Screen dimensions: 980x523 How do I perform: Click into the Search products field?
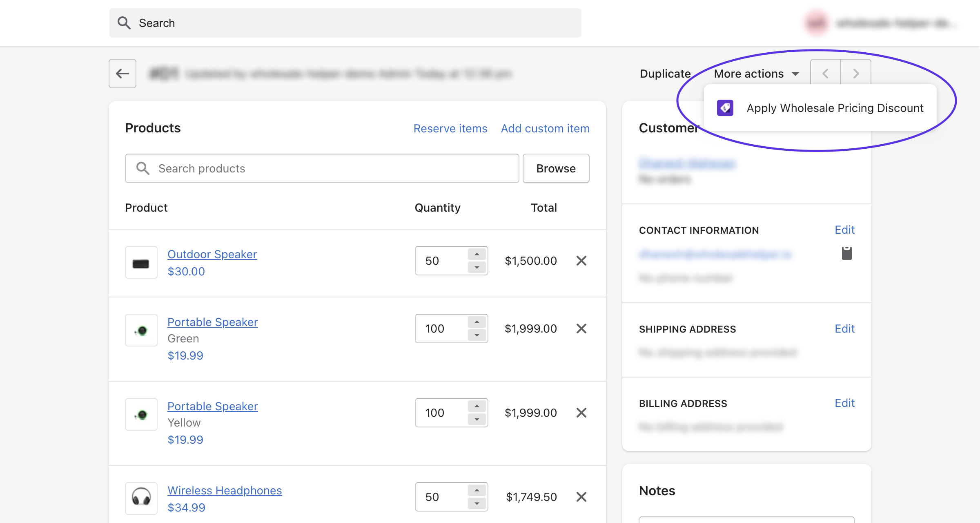[x=322, y=168]
